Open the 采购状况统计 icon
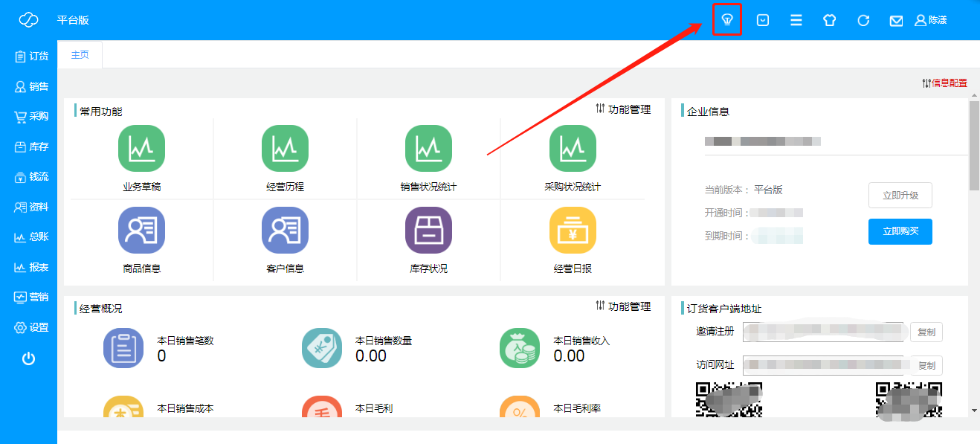Viewport: 980px width, 444px height. pos(573,149)
